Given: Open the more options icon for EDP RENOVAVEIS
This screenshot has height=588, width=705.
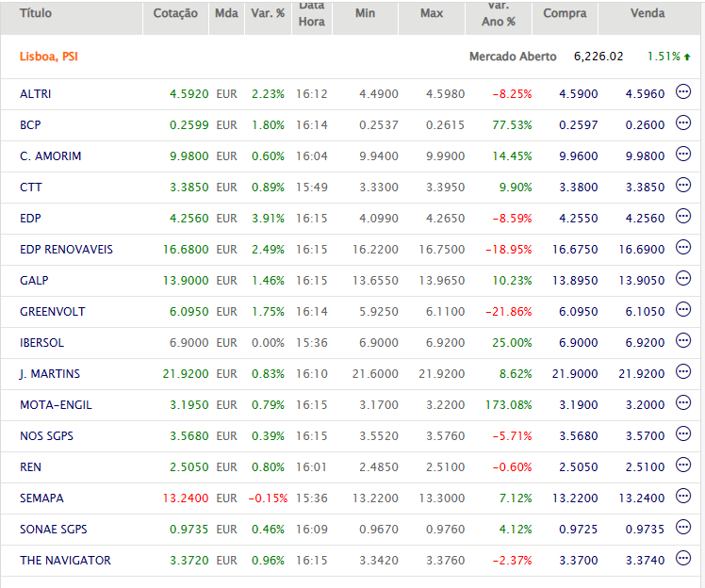Looking at the screenshot, I should point(683,247).
